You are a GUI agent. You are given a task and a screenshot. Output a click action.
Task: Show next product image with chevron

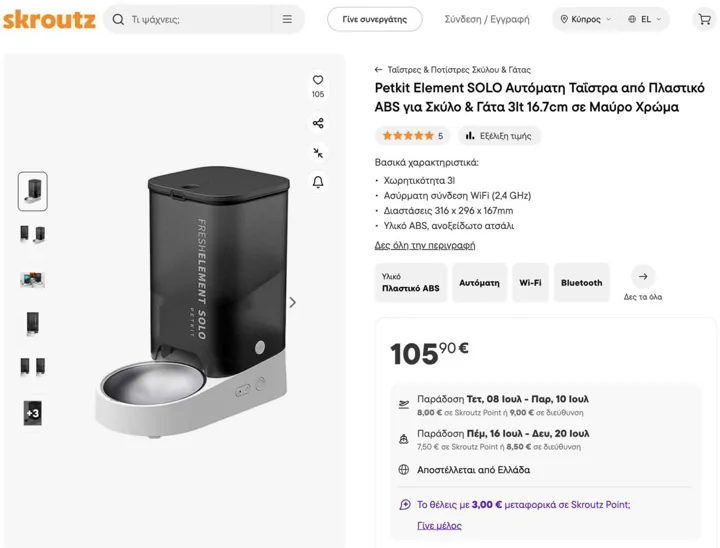[292, 302]
